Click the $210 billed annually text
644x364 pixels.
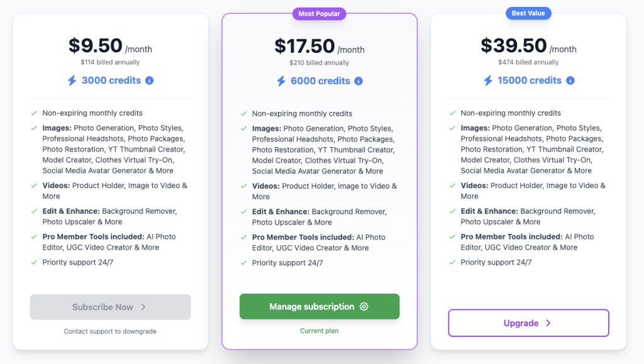pos(319,63)
